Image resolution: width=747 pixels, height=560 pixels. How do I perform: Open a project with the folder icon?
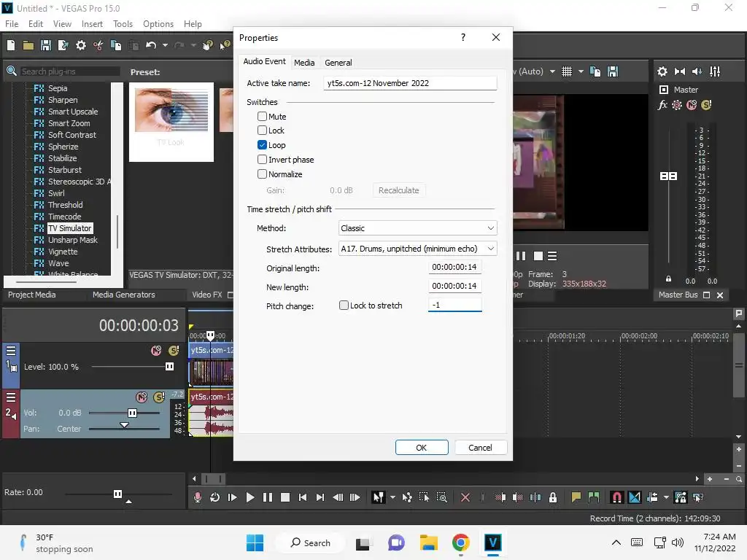tap(28, 45)
